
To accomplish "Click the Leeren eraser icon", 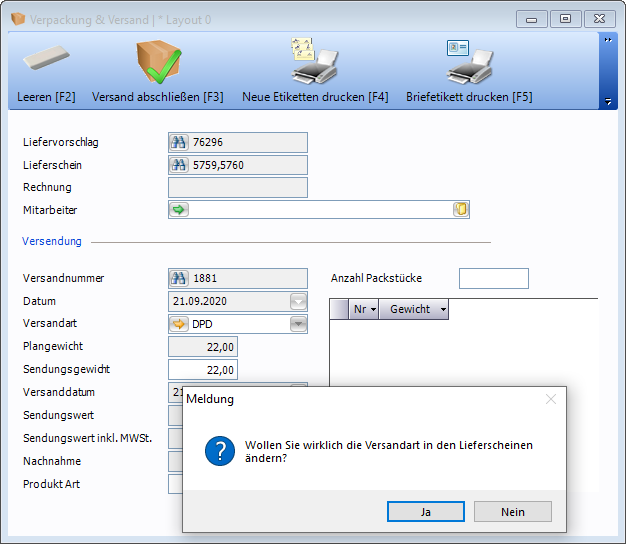I will click(x=46, y=61).
